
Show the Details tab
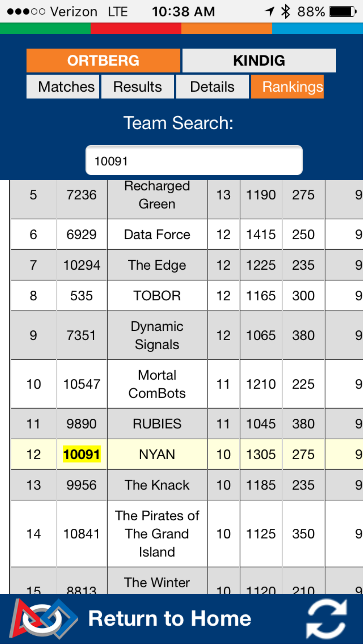(212, 87)
